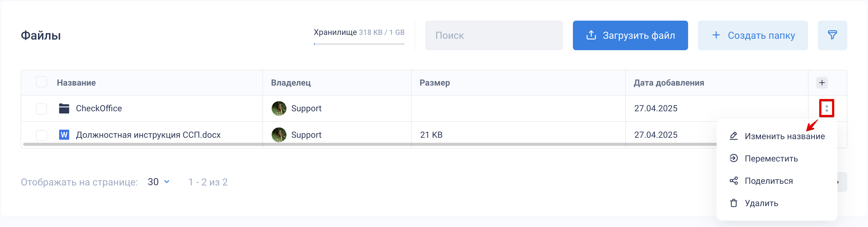The image size is (868, 227).
Task: Click the Word document icon
Action: click(x=64, y=135)
